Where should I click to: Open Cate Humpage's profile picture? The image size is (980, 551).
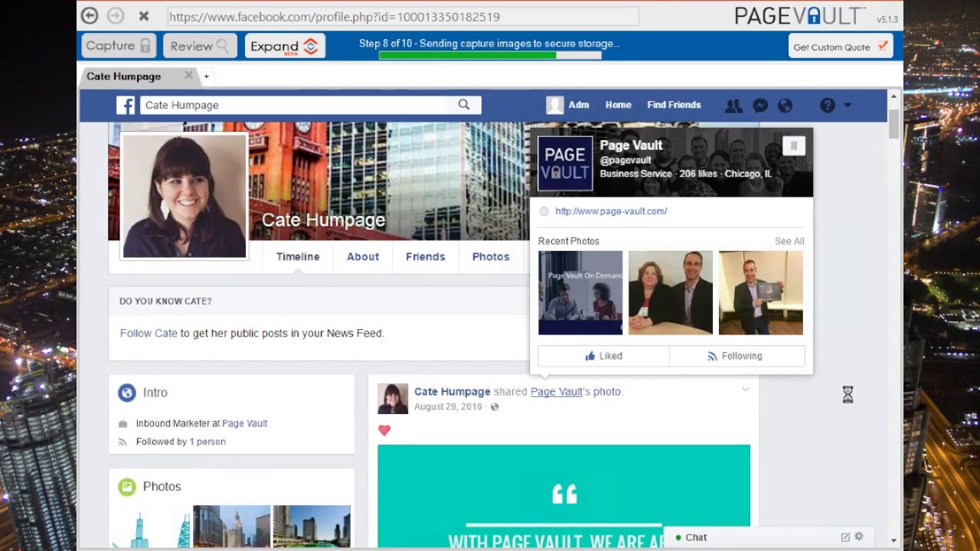point(185,197)
